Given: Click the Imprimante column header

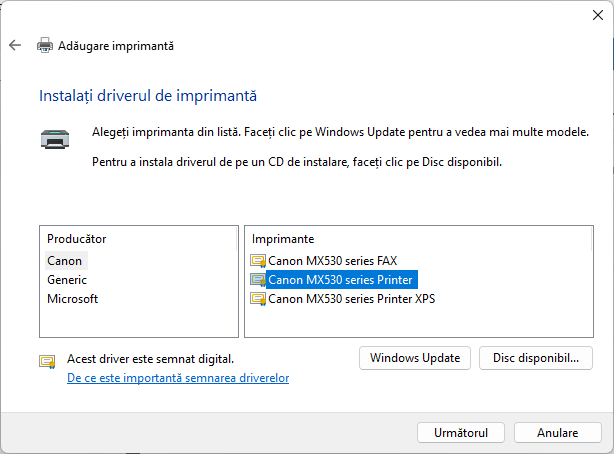Looking at the screenshot, I should (x=283, y=239).
